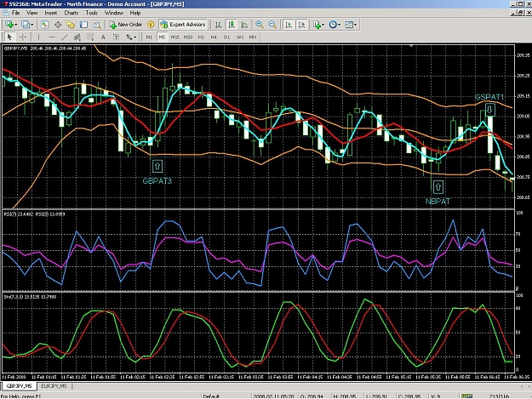Select the Text Label tool
Screen dimensions: 532x399
pos(116,37)
